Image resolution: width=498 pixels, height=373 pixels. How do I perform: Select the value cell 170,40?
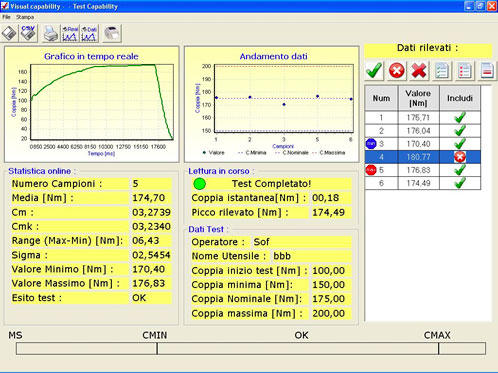(418, 144)
